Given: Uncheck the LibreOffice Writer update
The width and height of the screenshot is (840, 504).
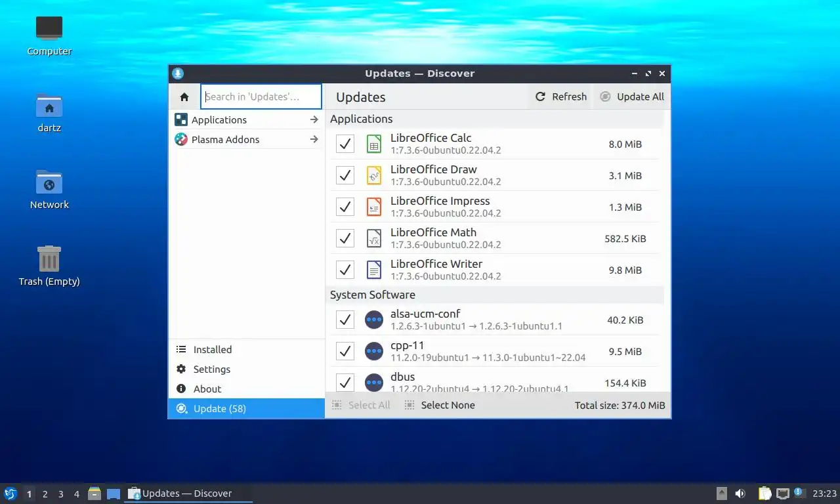Looking at the screenshot, I should [x=345, y=270].
